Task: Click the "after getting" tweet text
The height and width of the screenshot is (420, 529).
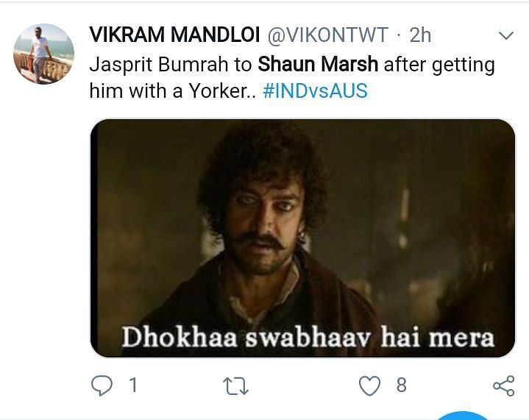Action: click(439, 64)
